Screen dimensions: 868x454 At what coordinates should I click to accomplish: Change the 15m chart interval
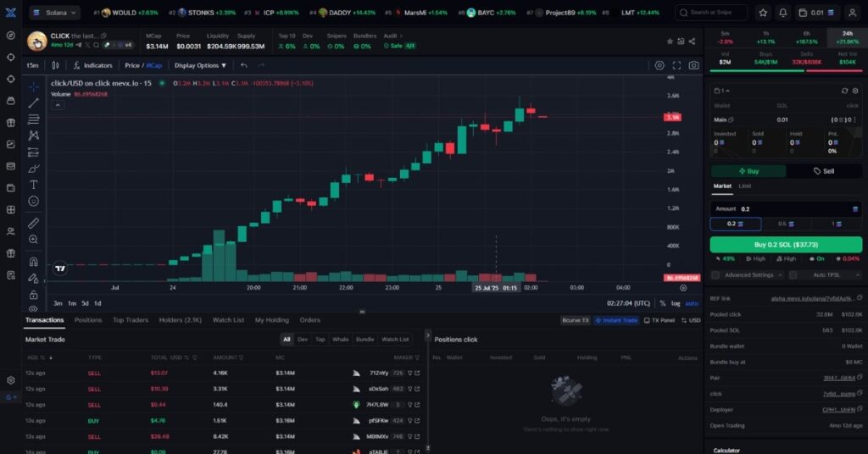[33, 65]
